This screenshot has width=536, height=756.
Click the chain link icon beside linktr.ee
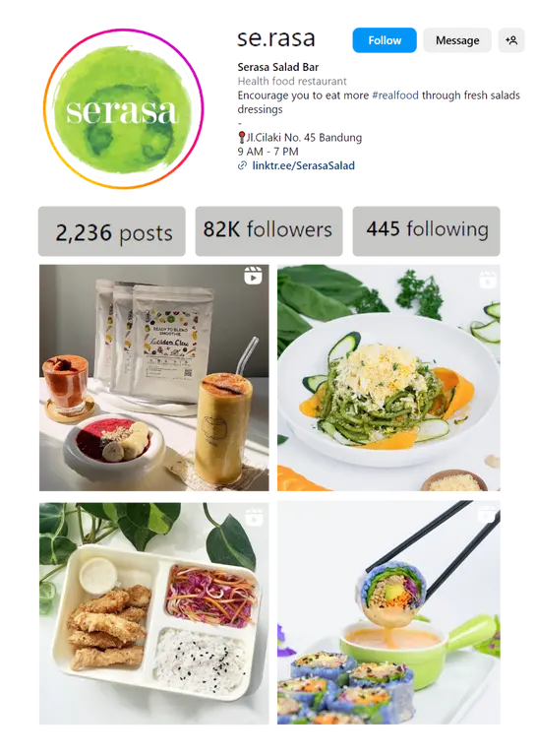tap(242, 165)
